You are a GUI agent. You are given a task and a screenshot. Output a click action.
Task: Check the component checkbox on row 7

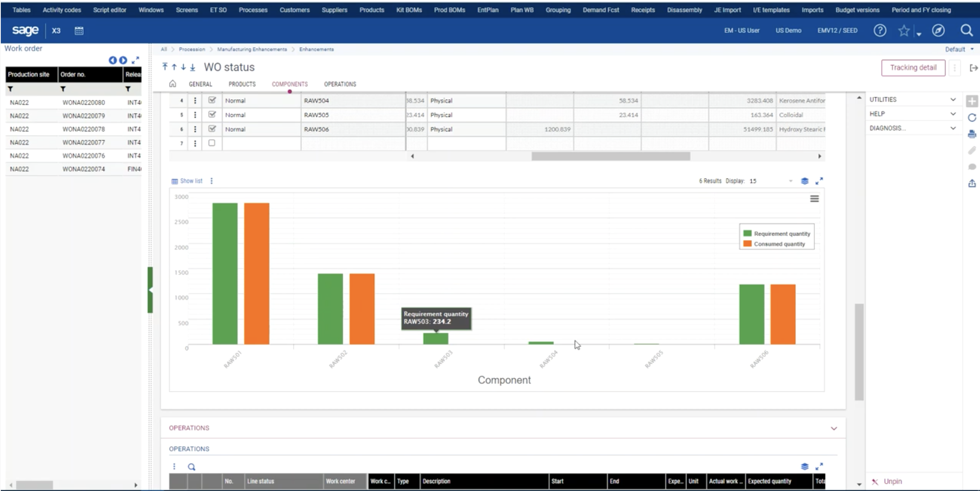[x=211, y=143]
